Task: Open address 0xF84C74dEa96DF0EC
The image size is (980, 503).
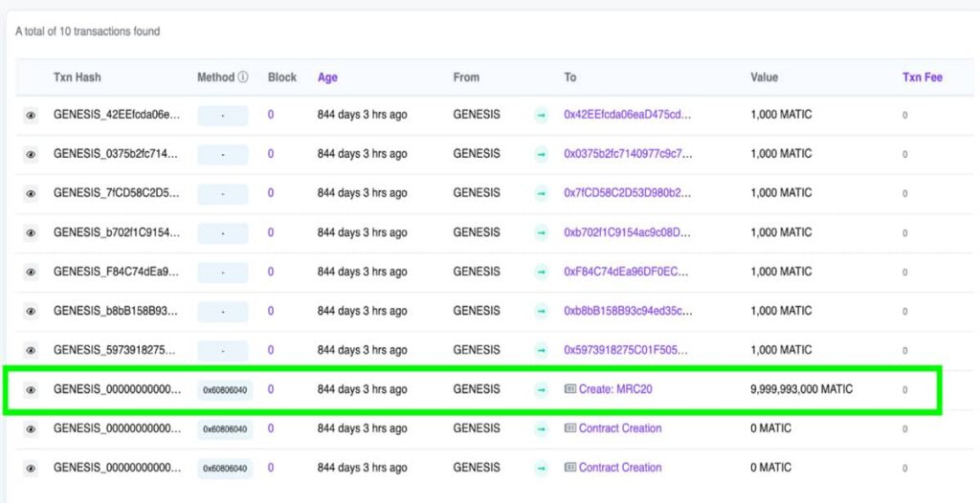Action: tap(626, 272)
